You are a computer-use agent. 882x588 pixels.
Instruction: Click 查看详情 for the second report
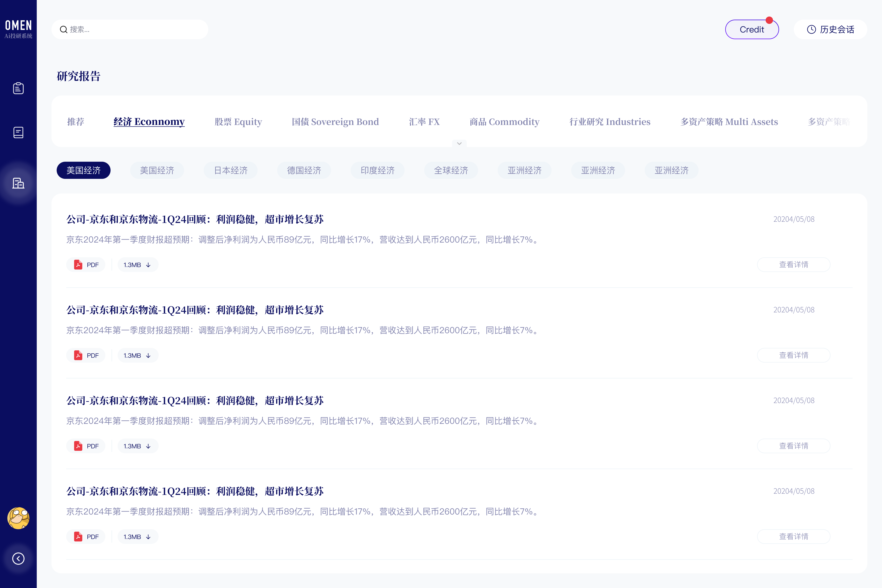[x=794, y=355]
